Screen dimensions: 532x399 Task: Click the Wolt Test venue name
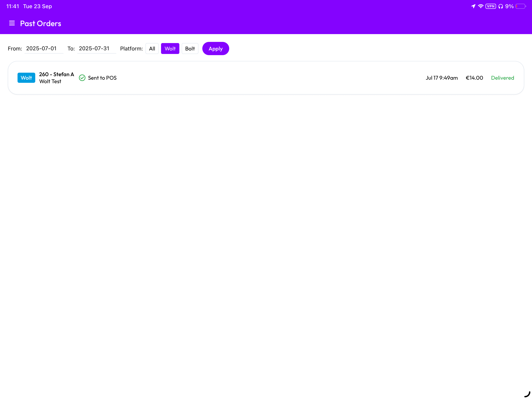point(50,82)
